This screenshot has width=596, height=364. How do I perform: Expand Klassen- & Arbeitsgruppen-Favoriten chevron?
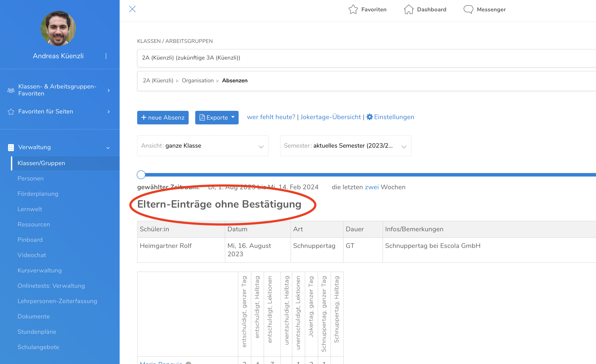click(x=109, y=90)
